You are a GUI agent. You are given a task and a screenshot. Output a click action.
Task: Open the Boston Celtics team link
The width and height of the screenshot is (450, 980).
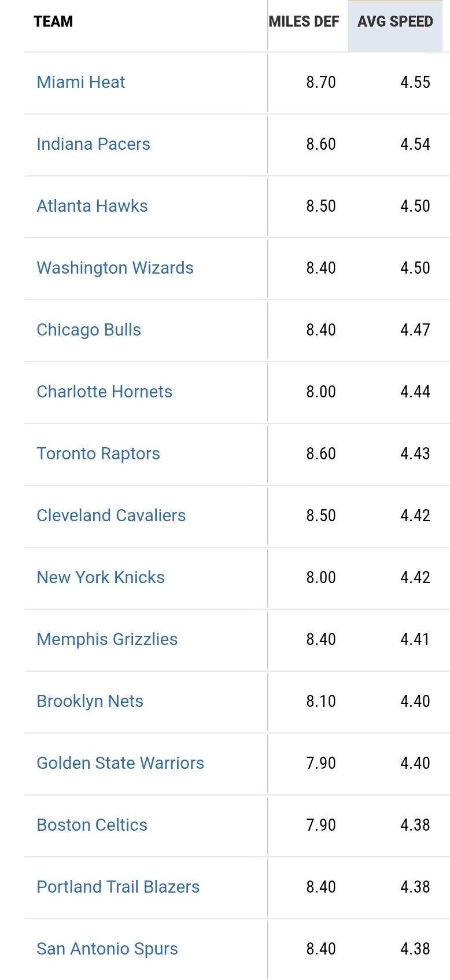[x=92, y=825]
